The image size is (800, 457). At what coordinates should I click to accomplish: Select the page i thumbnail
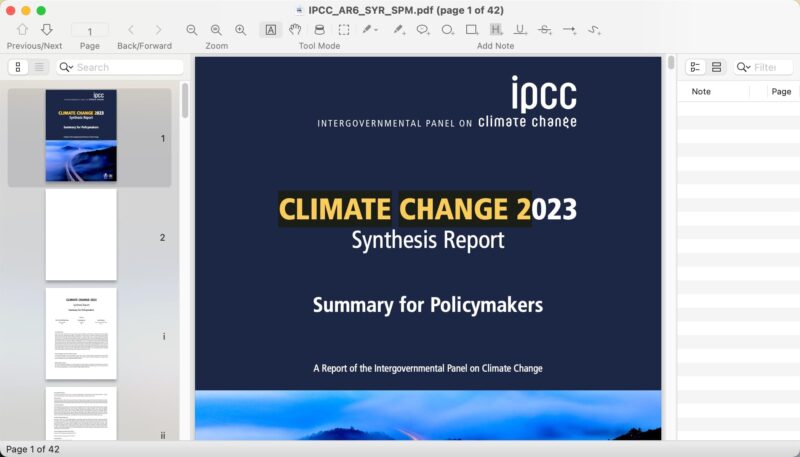tap(81, 334)
